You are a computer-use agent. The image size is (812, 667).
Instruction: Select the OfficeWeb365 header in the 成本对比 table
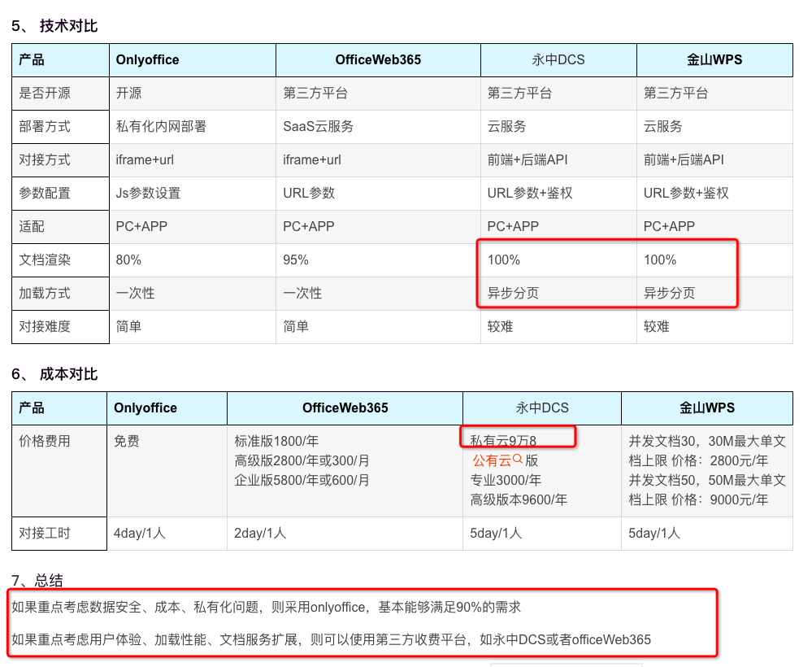click(x=345, y=408)
